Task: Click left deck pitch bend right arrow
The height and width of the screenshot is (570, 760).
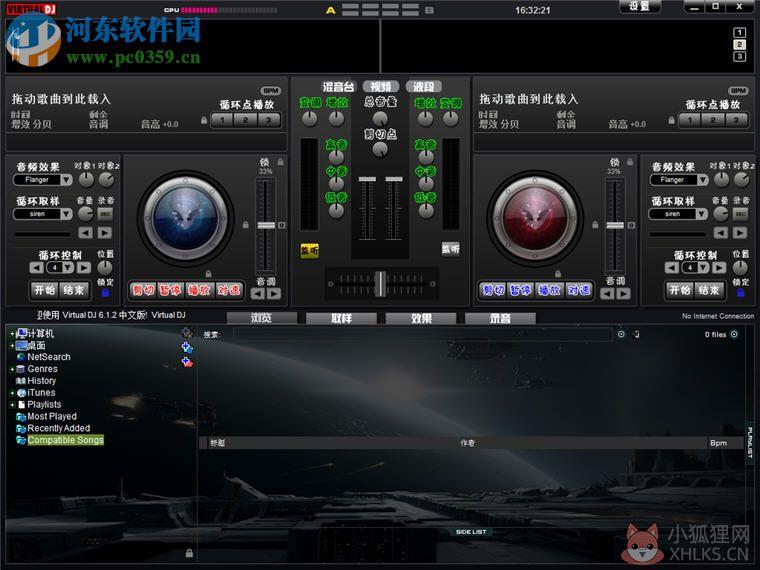Action: [x=274, y=294]
